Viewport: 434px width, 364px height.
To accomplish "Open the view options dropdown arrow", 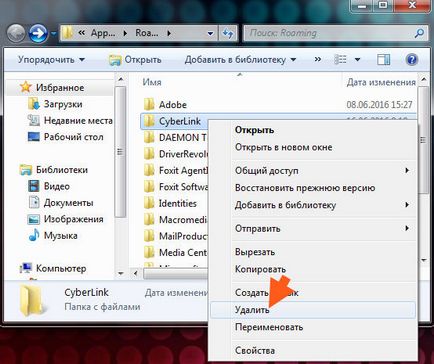I will pyautogui.click(x=357, y=60).
